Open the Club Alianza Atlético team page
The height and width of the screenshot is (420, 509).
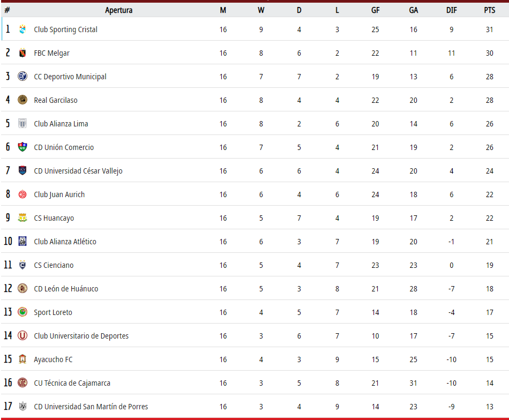point(65,242)
